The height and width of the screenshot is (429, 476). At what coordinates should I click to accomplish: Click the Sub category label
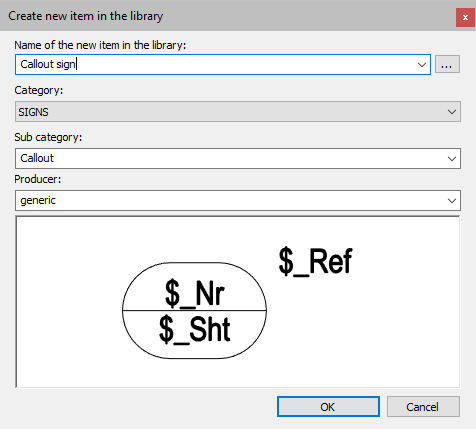(x=48, y=137)
